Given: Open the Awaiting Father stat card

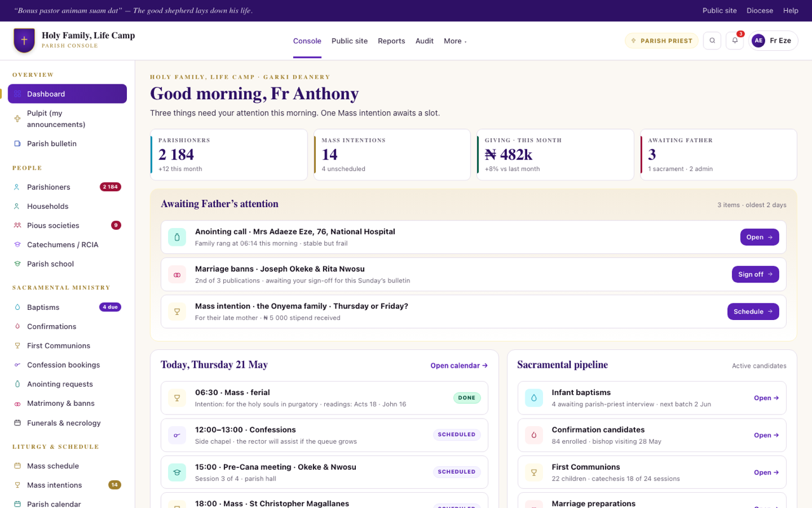Looking at the screenshot, I should [719, 155].
